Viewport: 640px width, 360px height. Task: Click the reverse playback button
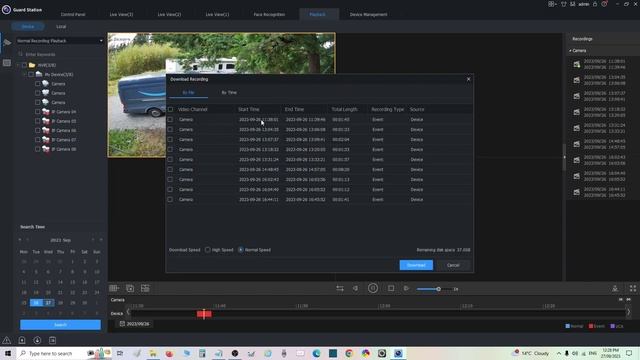pos(356,288)
